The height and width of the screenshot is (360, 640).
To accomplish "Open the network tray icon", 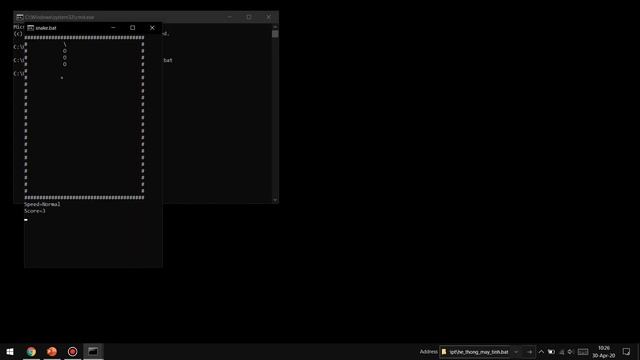I will (x=562, y=352).
